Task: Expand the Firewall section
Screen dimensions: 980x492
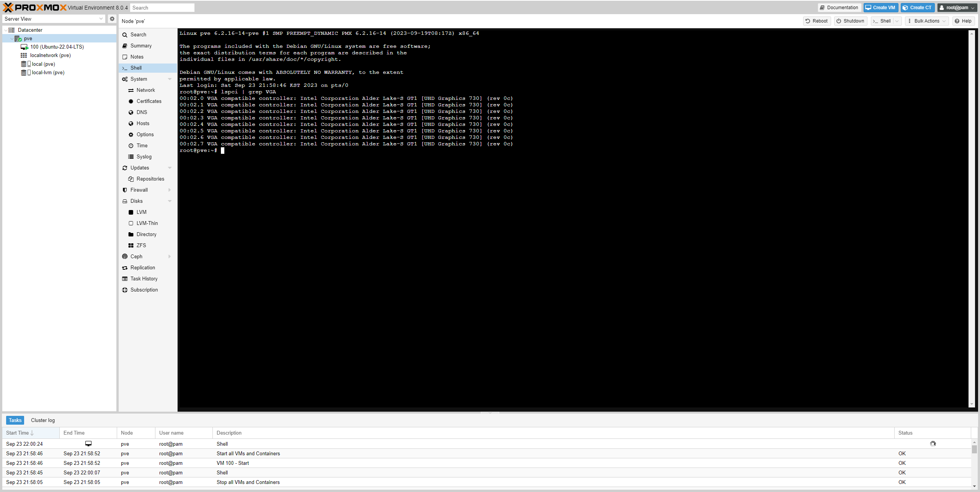Action: click(x=170, y=190)
